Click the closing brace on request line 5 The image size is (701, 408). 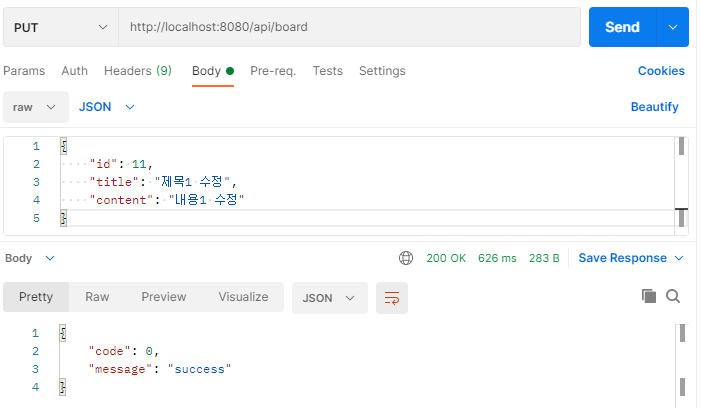tap(63, 218)
